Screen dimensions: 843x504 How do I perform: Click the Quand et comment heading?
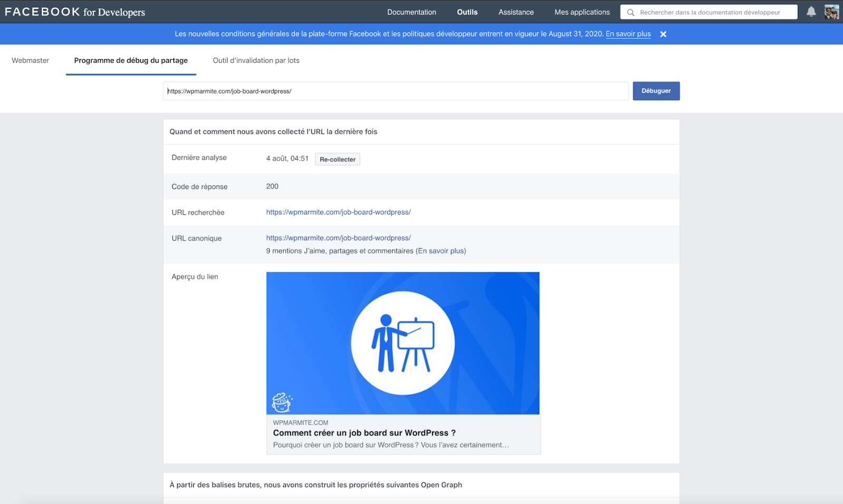273,132
